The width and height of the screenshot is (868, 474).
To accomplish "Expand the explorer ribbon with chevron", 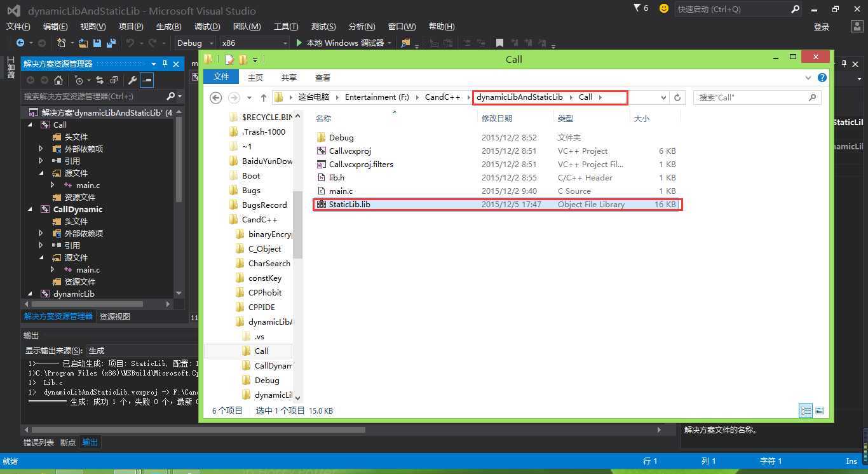I will click(x=808, y=78).
